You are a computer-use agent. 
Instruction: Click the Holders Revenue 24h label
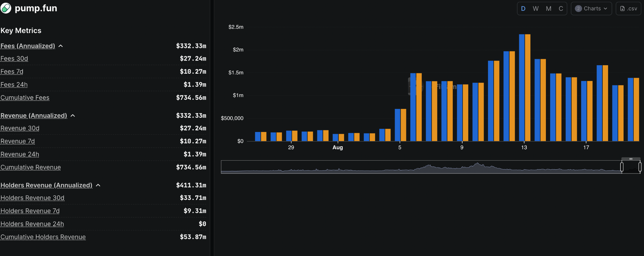tap(32, 224)
